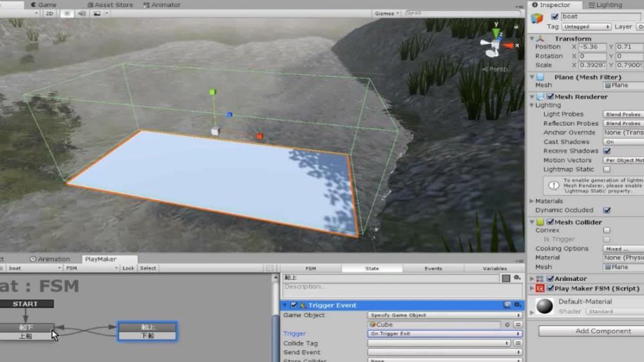Uncheck Receive Shadows checkbox
Image resolution: width=644 pixels, height=362 pixels.
point(607,151)
